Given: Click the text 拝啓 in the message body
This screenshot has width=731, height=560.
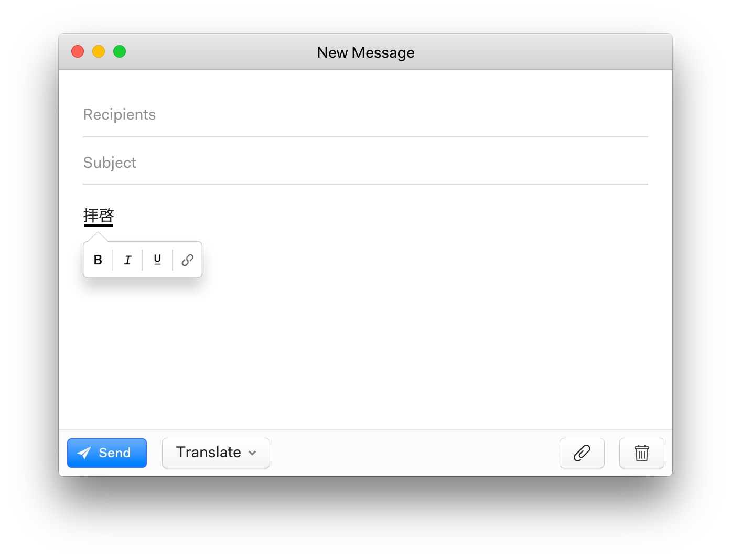Looking at the screenshot, I should point(99,216).
